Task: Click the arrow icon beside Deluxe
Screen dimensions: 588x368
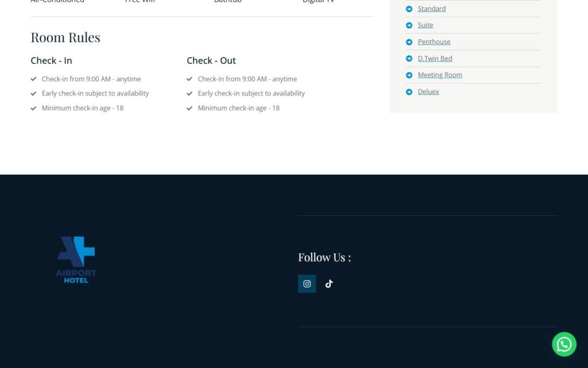Action: click(409, 92)
